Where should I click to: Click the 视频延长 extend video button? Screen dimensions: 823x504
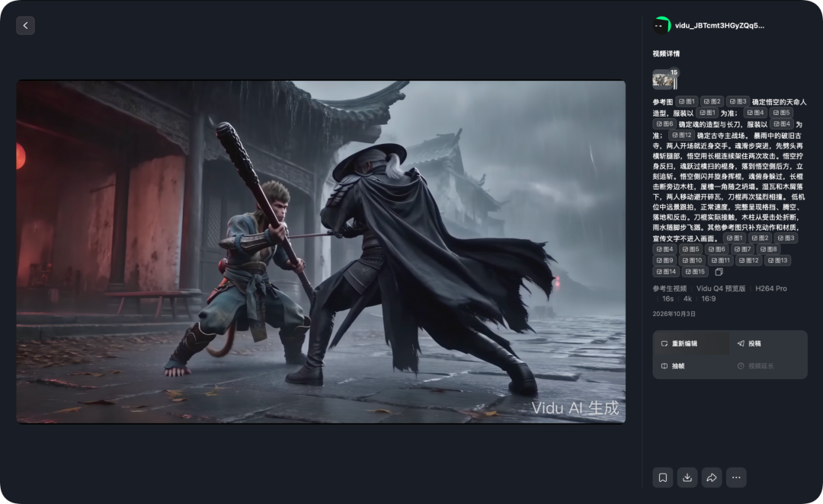(x=768, y=366)
